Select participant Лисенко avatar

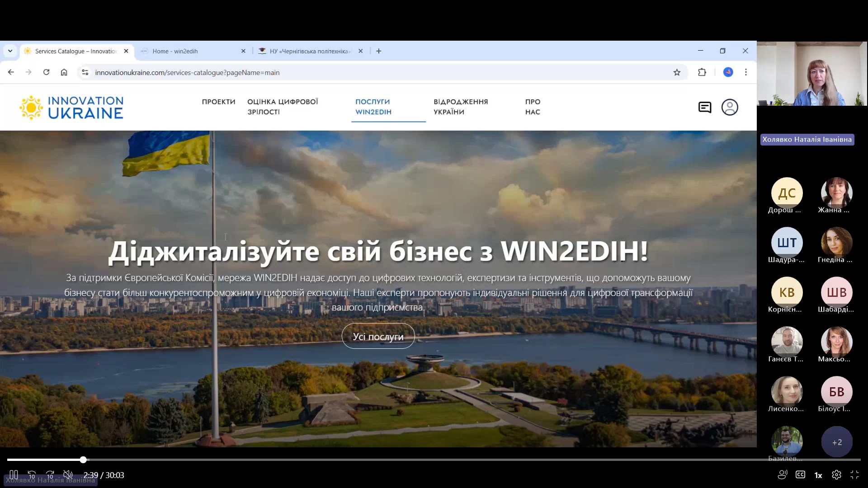(x=787, y=392)
